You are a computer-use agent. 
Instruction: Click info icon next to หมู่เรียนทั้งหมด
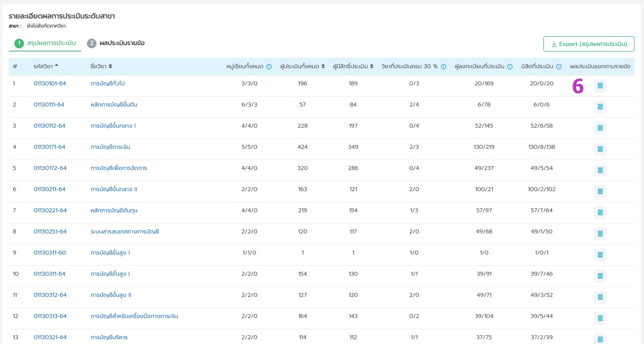point(269,67)
